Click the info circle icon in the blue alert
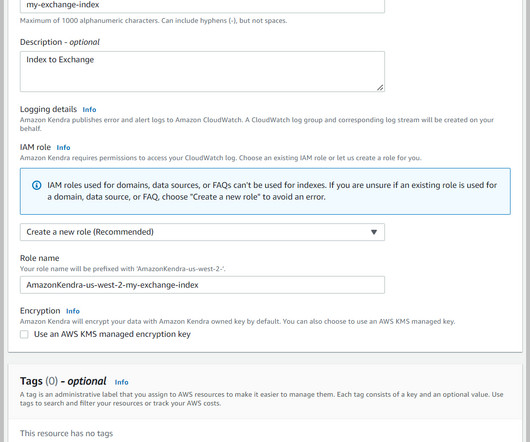 pos(37,185)
